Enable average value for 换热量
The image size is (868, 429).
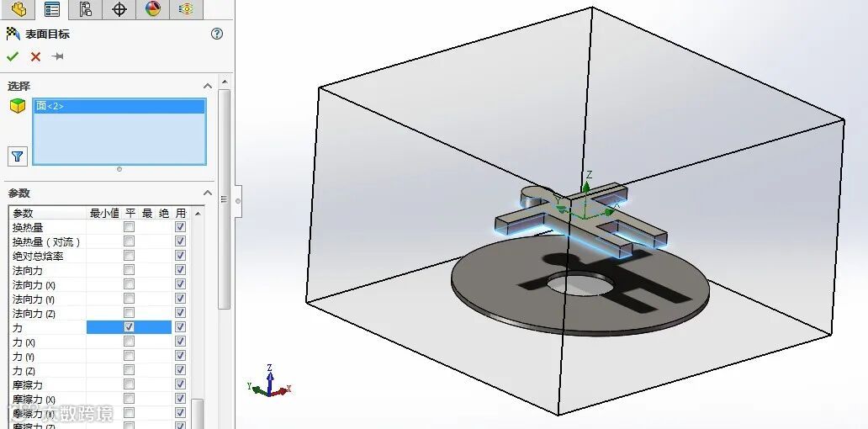[x=129, y=227]
